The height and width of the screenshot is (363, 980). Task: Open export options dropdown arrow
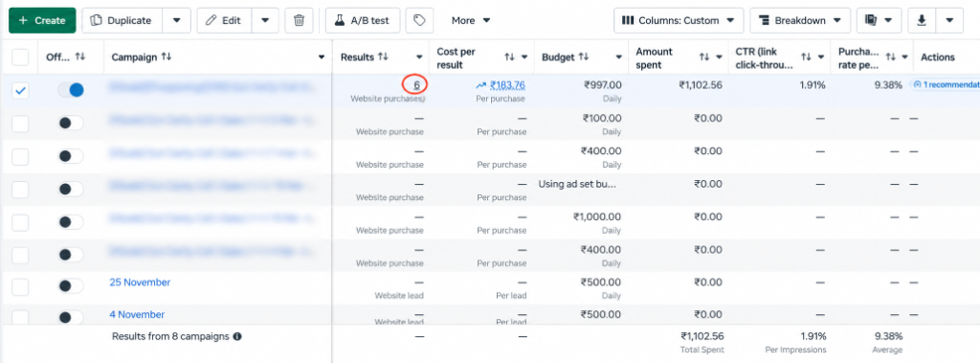pos(949,21)
